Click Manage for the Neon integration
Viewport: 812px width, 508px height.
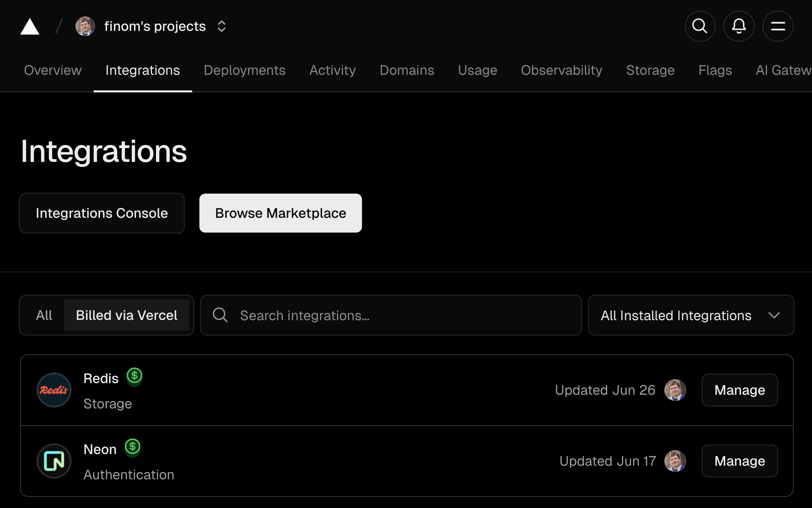[x=739, y=461]
